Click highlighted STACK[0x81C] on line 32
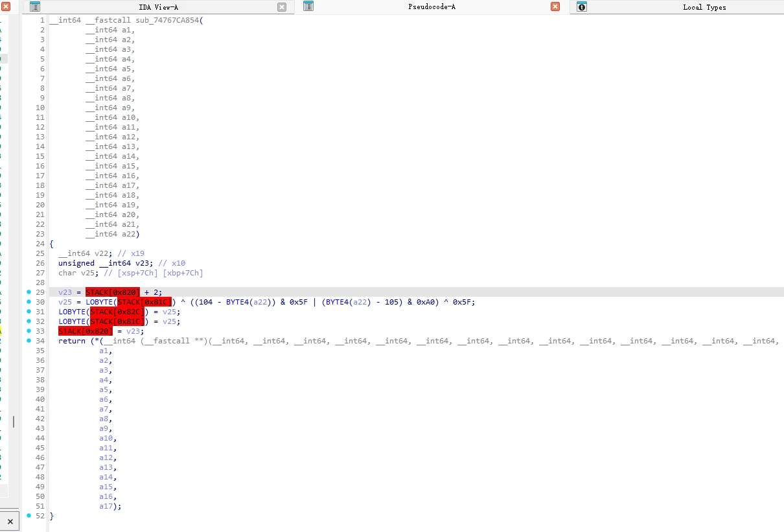Image resolution: width=784 pixels, height=532 pixels. click(x=117, y=321)
